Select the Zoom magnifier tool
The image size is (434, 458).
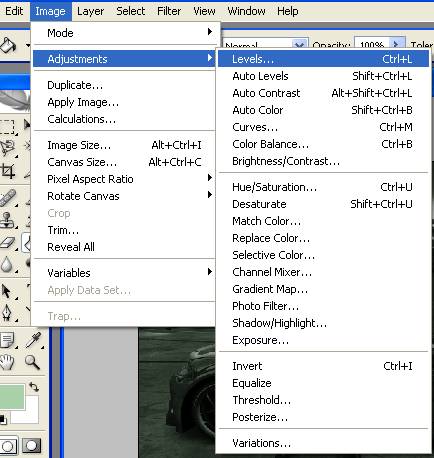tap(33, 362)
